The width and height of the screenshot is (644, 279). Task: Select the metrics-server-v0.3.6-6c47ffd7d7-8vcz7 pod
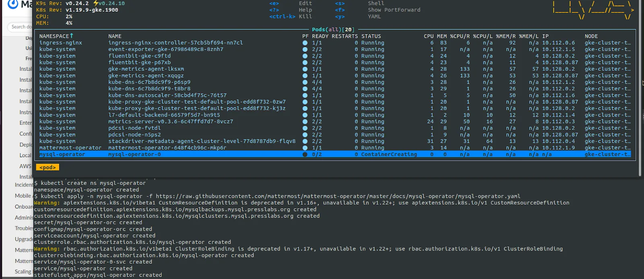171,121
